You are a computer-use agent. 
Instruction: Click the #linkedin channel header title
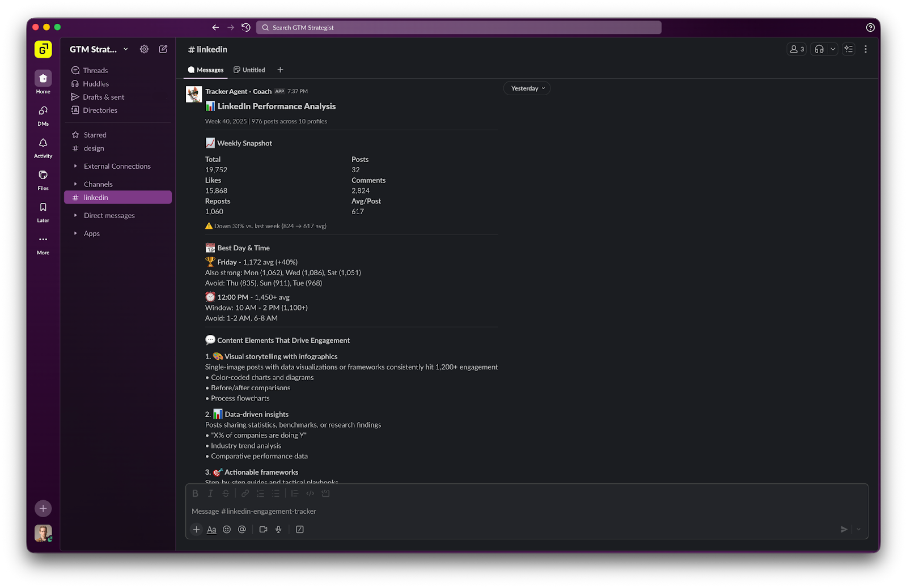(x=207, y=49)
